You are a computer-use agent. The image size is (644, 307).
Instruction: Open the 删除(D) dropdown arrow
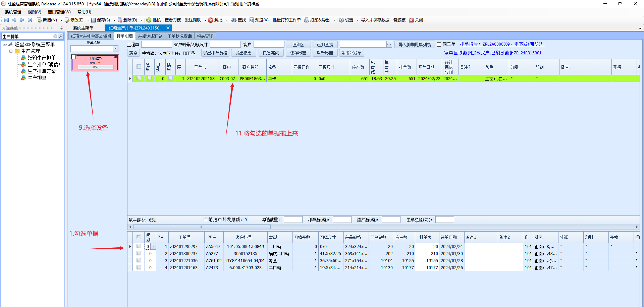pyautogui.click(x=142, y=20)
